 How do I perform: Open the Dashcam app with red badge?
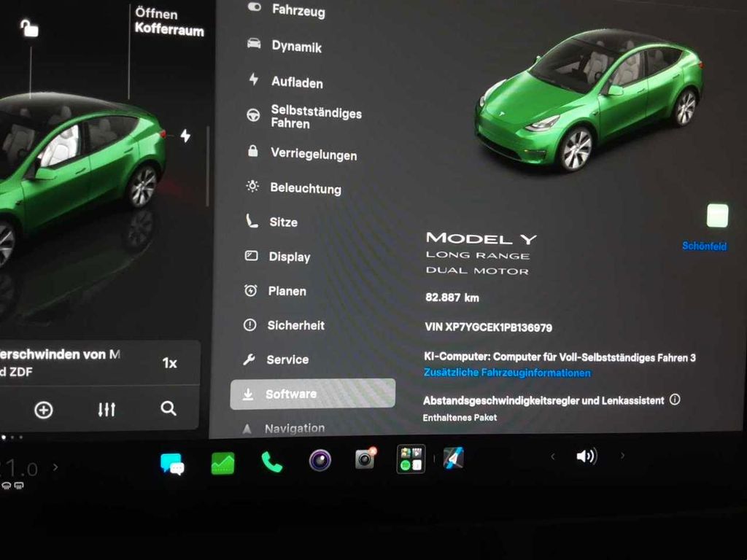(365, 459)
